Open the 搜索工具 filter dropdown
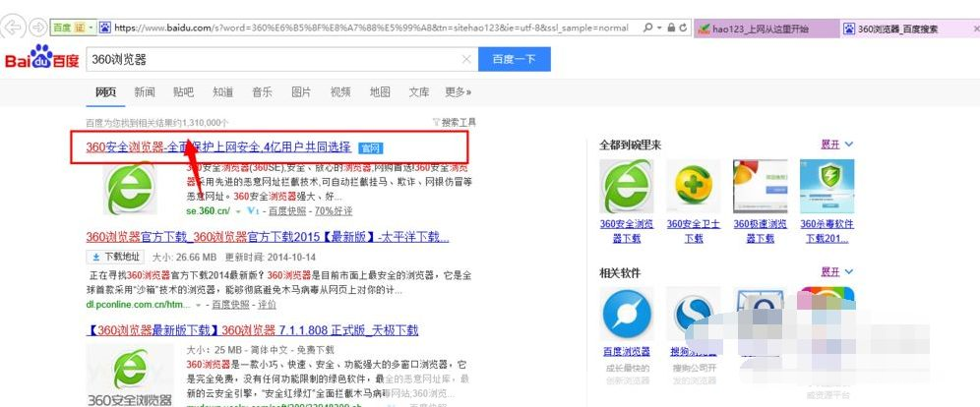The image size is (980, 407). pos(454,123)
